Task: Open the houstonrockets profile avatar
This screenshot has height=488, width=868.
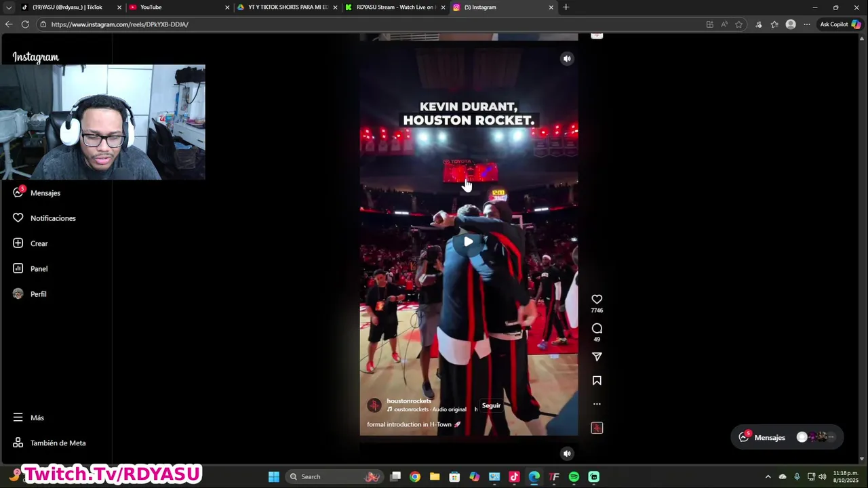Action: [x=374, y=405]
